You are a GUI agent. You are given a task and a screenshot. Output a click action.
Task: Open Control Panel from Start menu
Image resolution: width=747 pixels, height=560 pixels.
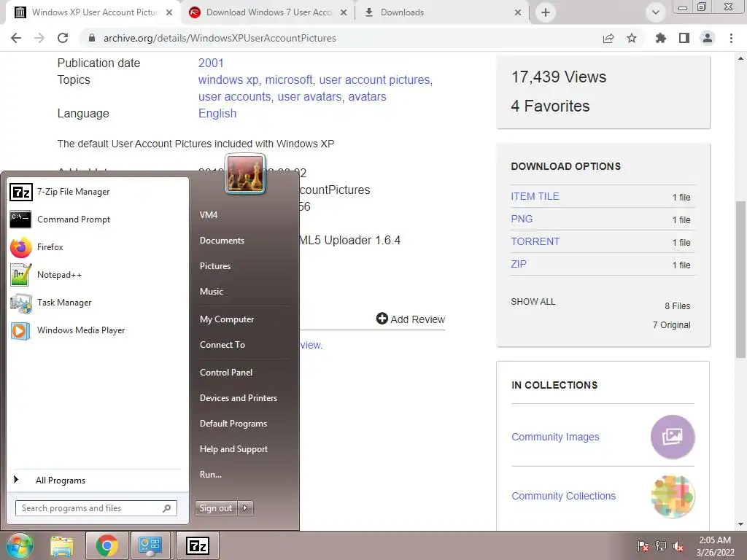(226, 373)
